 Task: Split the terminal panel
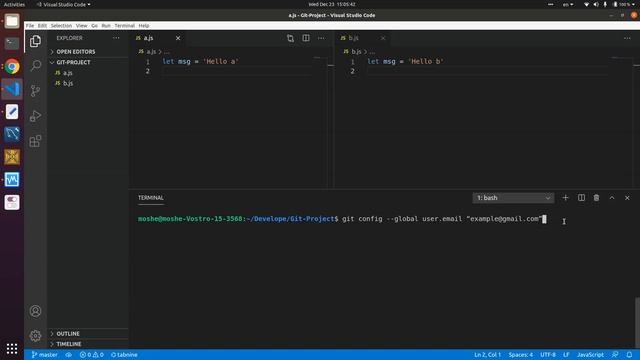581,198
